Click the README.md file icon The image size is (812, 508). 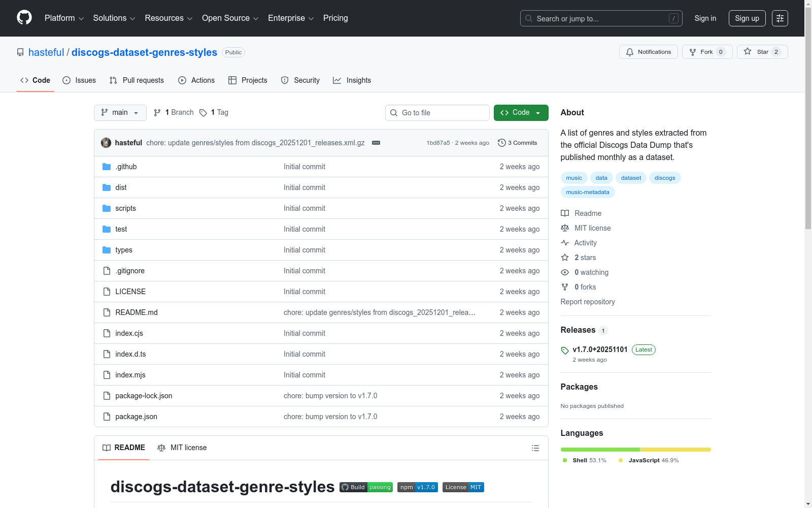(107, 312)
